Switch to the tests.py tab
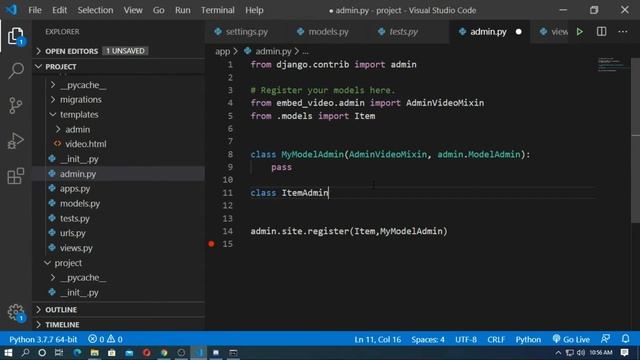The height and width of the screenshot is (360, 640). [x=403, y=32]
